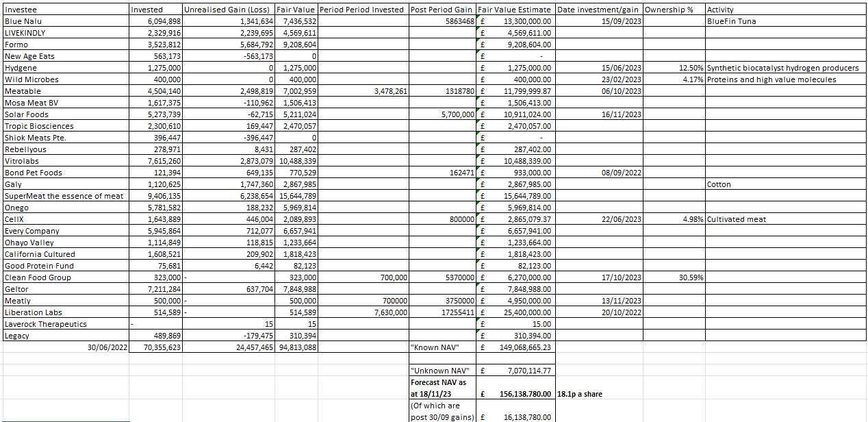Select the 'Formo' investee cell

tap(66, 45)
